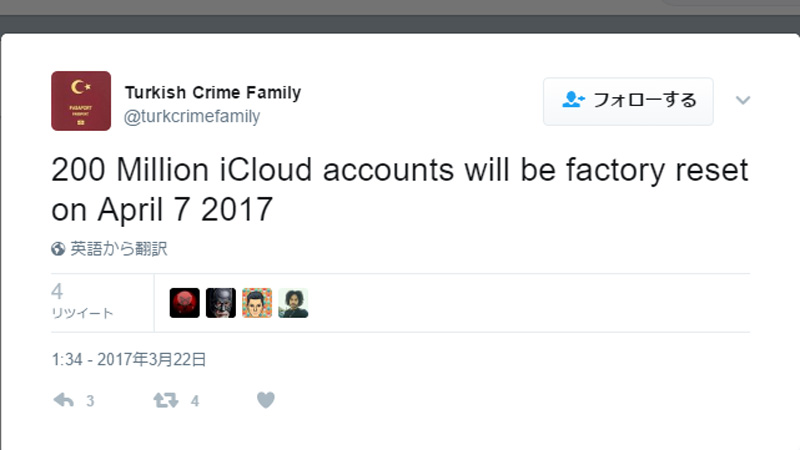Open the Turkish Crime Family profile name
Screen dimensions: 800x450
tap(212, 93)
